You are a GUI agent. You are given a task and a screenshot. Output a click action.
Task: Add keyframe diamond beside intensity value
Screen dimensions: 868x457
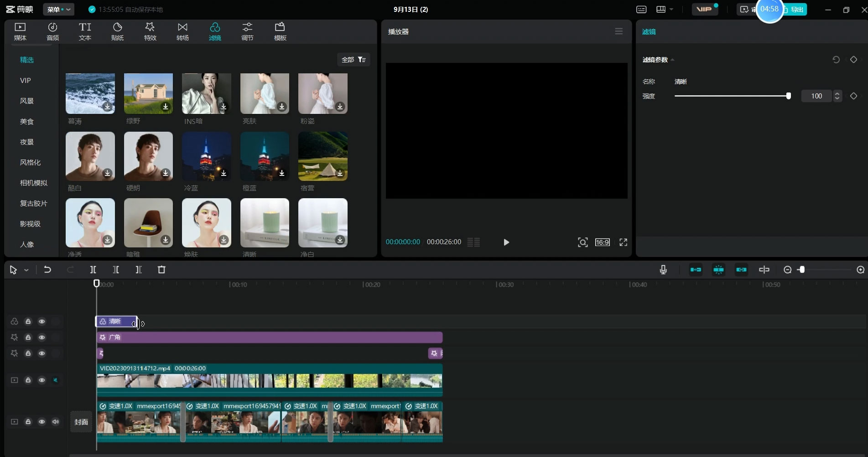(x=853, y=96)
